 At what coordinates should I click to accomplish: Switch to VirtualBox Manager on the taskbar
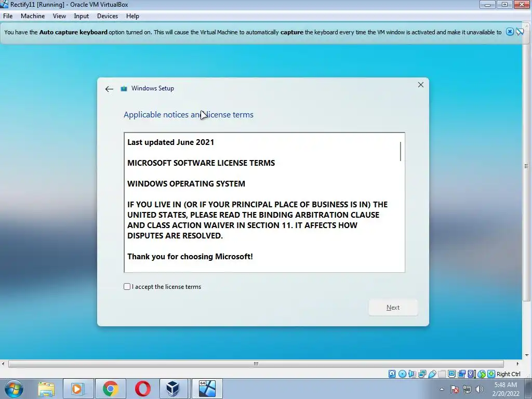pyautogui.click(x=173, y=389)
